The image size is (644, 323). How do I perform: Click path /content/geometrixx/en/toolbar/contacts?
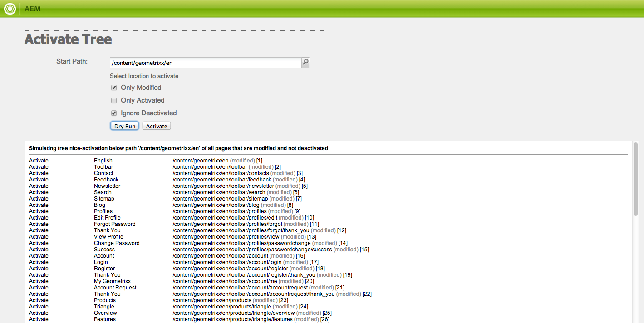(x=221, y=173)
